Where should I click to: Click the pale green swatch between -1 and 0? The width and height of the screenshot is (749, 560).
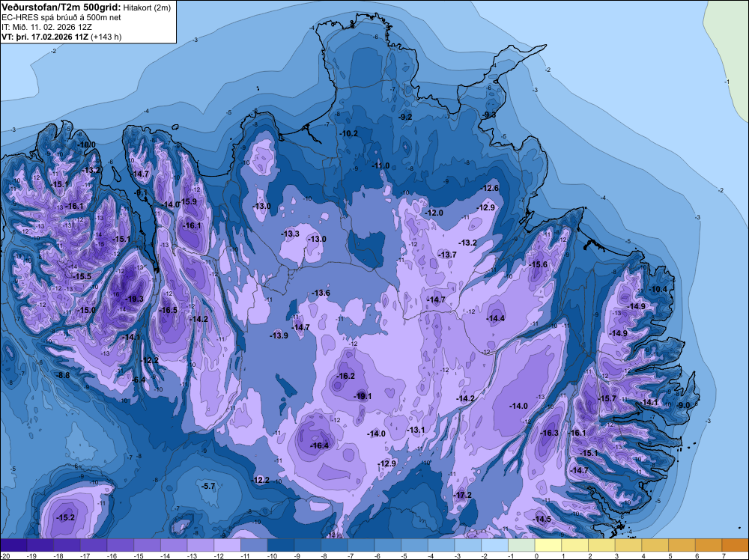pyautogui.click(x=521, y=545)
